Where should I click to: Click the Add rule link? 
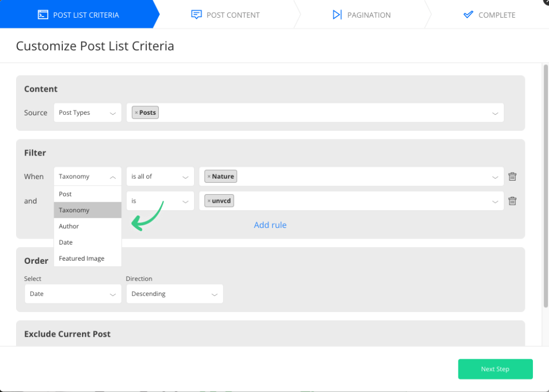tap(270, 225)
